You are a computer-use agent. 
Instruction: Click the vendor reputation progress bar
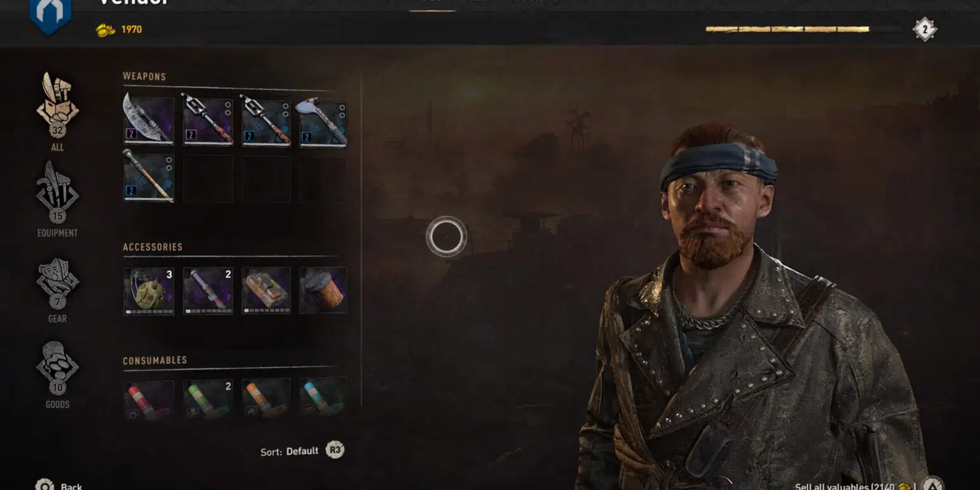[x=804, y=29]
